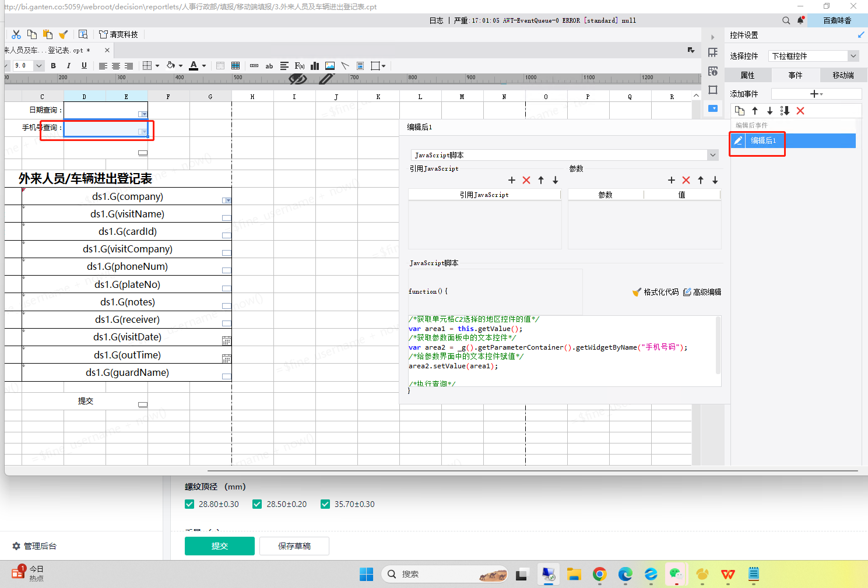868x588 pixels.
Task: Open the preview magnifier icon in toolbar
Action: click(x=83, y=34)
